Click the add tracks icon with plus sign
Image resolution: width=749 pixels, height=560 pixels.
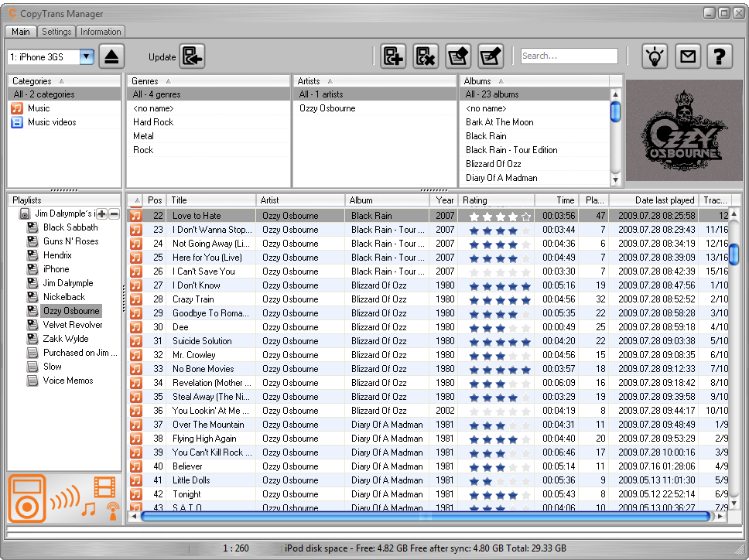coord(393,56)
